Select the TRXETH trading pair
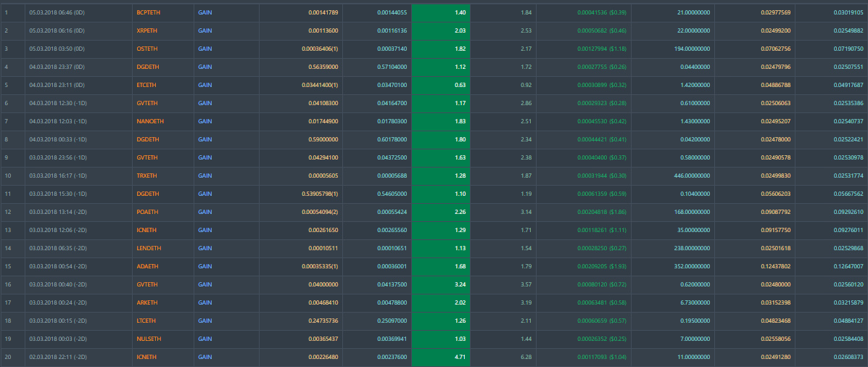868x367 pixels. click(147, 176)
